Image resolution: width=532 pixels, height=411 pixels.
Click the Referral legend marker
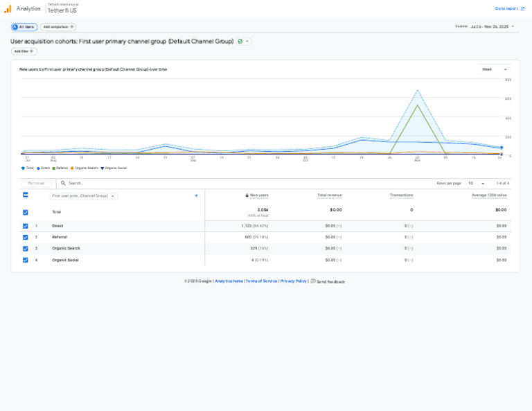tap(53, 168)
